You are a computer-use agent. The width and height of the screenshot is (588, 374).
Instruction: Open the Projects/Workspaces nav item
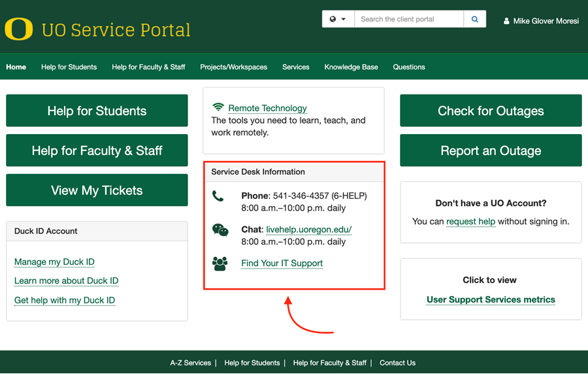234,67
